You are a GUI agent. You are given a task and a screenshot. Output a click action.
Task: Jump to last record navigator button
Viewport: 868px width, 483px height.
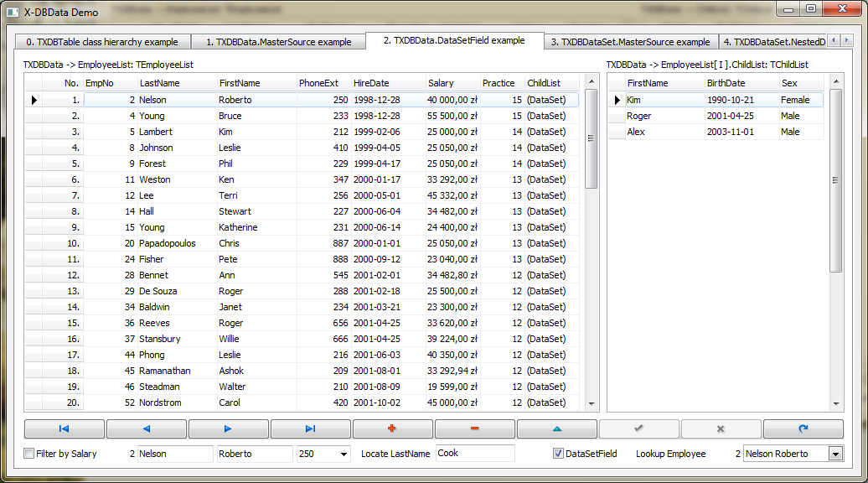pyautogui.click(x=310, y=428)
